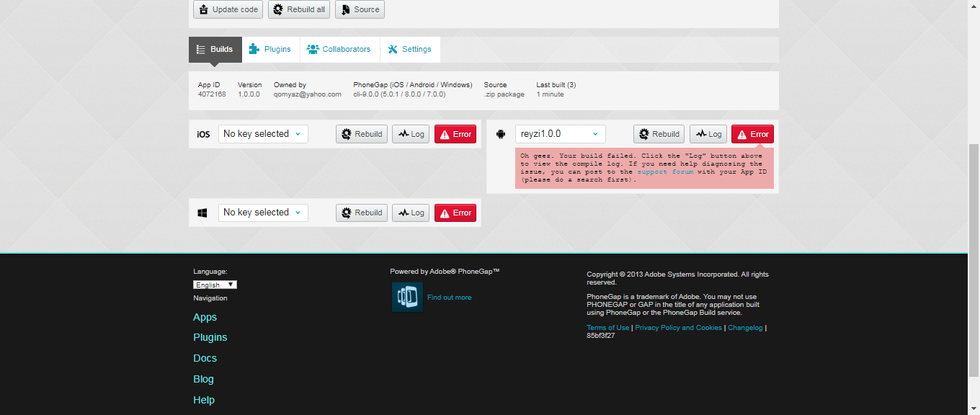Click the PhoneGap logo icon in footer

(x=407, y=297)
